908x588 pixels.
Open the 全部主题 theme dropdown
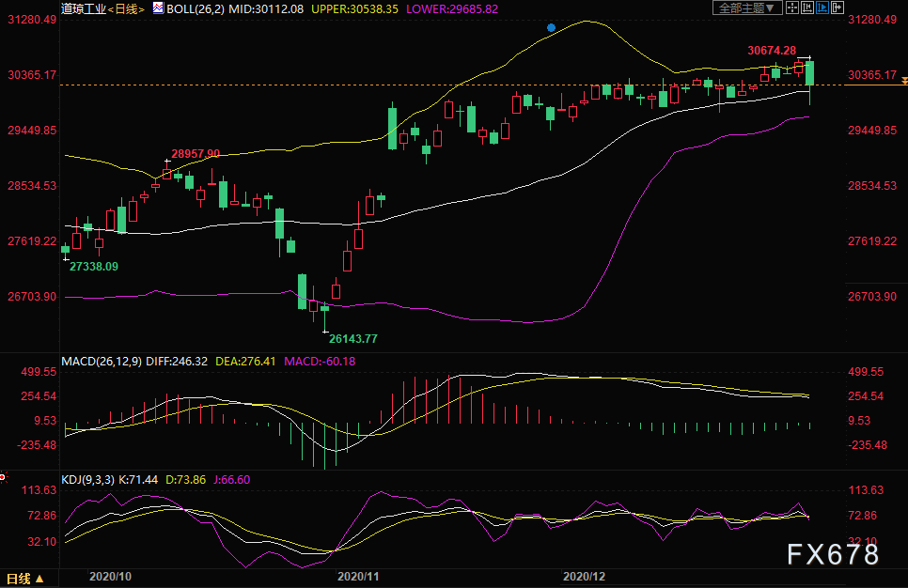747,8
